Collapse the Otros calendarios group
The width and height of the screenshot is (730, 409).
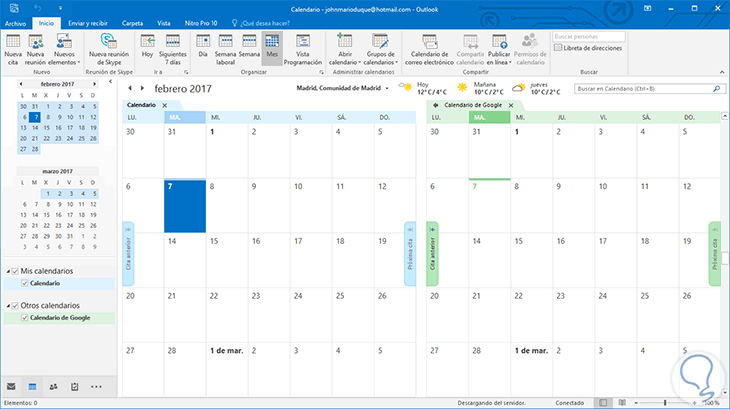point(8,306)
